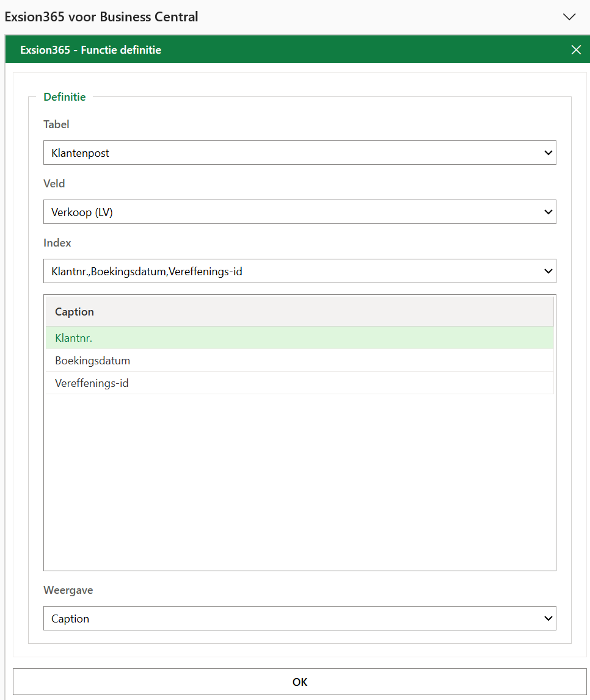
Task: Collapse the Exsion365 voor Business Central pane chevron
Action: (x=569, y=17)
